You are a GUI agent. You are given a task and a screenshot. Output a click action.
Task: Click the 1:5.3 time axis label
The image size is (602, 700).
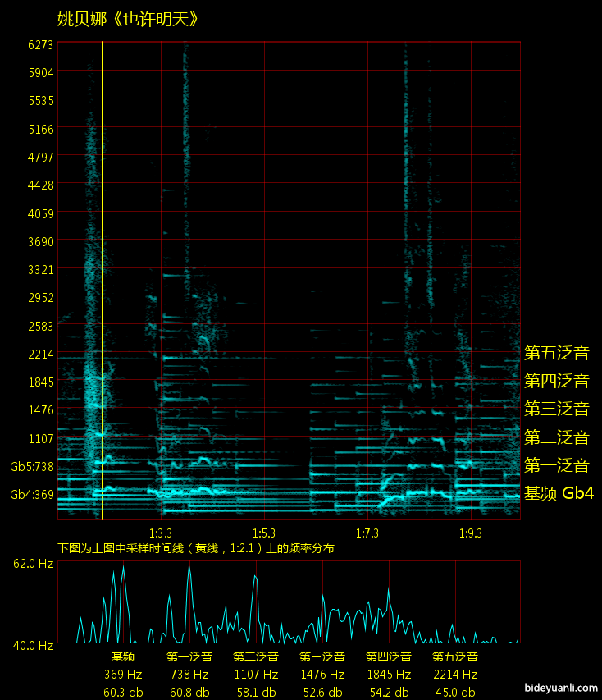coord(264,532)
